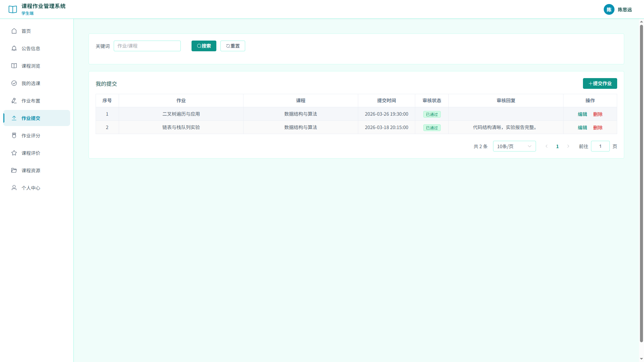Click cell 二叉树遍历与应用

click(x=181, y=114)
